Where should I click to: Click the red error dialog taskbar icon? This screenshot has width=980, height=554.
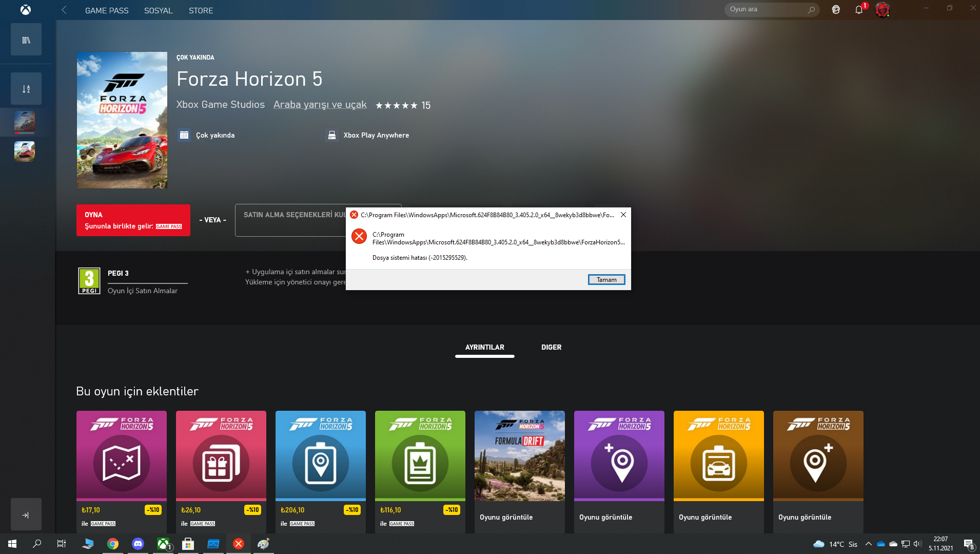(x=239, y=544)
